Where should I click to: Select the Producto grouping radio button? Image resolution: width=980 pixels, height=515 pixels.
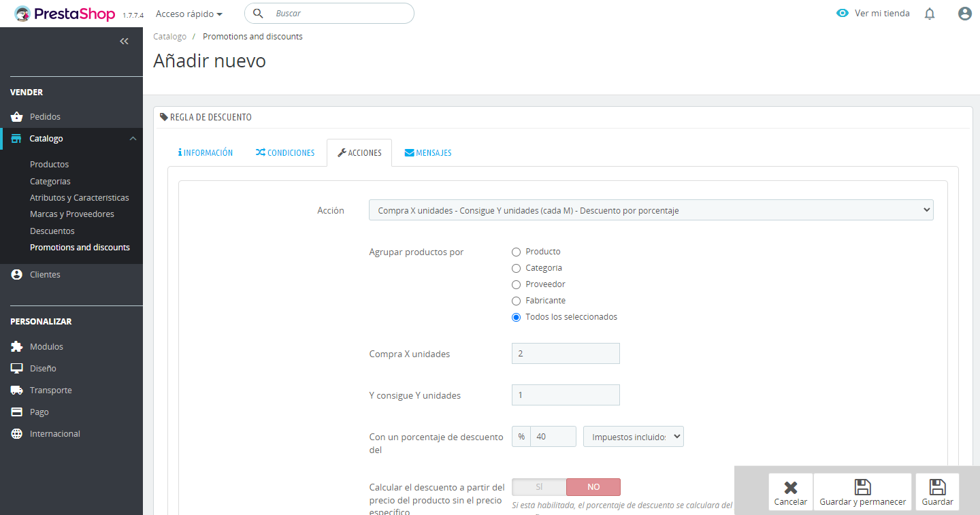[516, 252]
